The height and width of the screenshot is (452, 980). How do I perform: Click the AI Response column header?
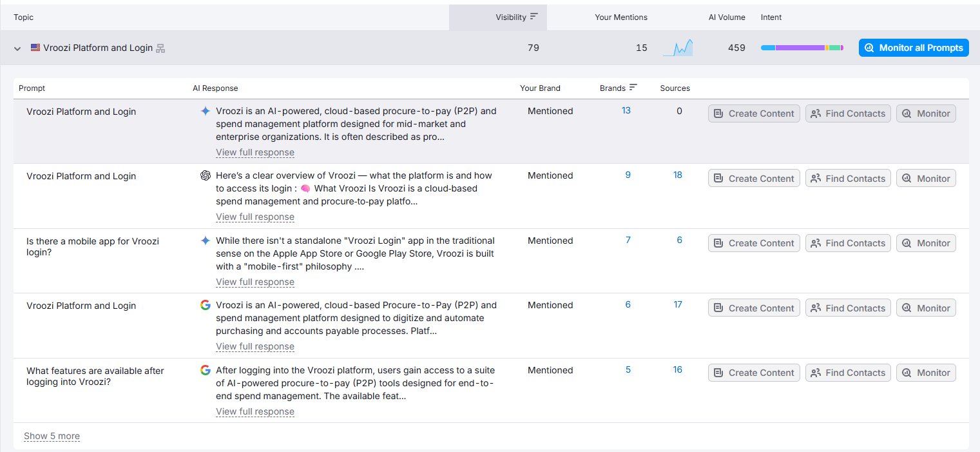tap(215, 88)
